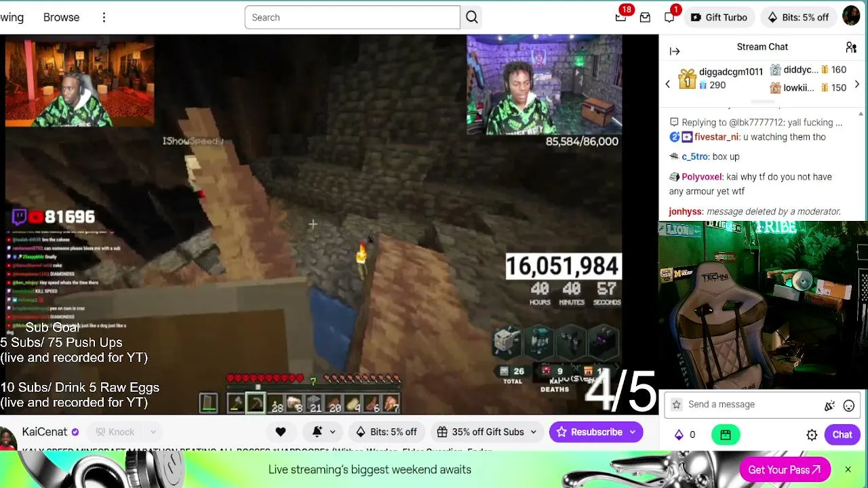Select top gifter diggadcgm1011
868x488 pixels.
pyautogui.click(x=731, y=72)
